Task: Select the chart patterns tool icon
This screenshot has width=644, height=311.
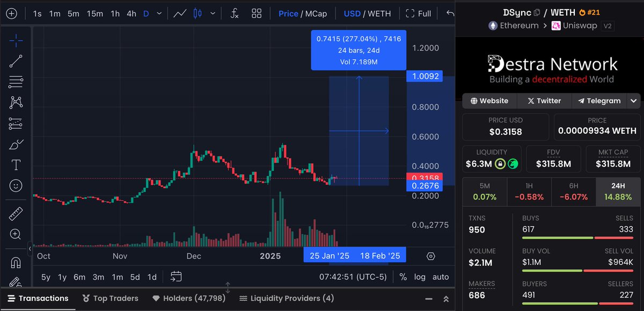Action: click(16, 102)
